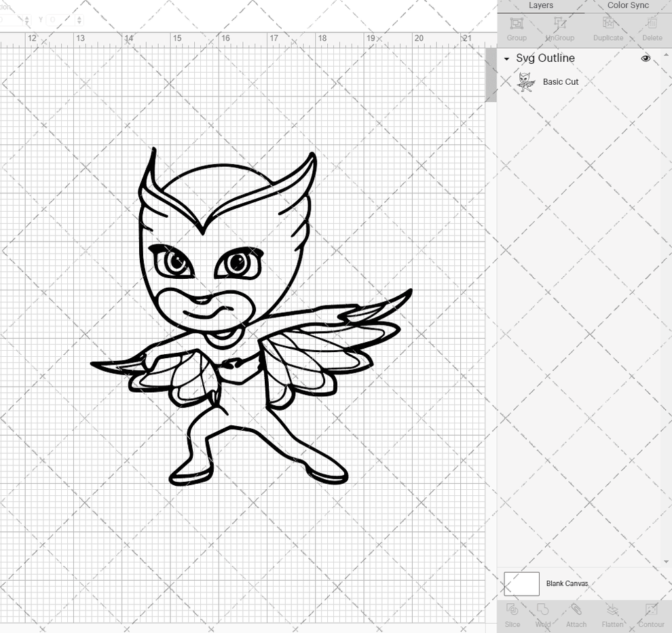Increase X position with stepper arrow
Viewport: 672px width, 633px height.
27,18
